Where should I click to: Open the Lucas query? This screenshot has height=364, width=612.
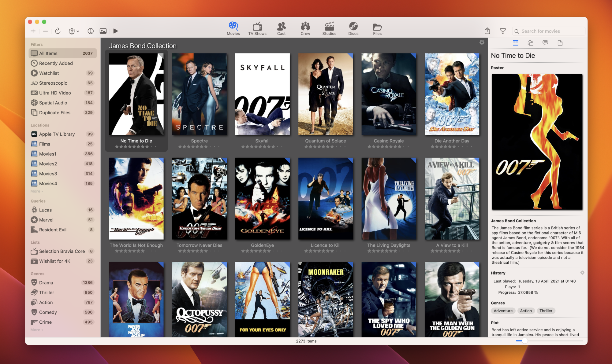(x=63, y=210)
